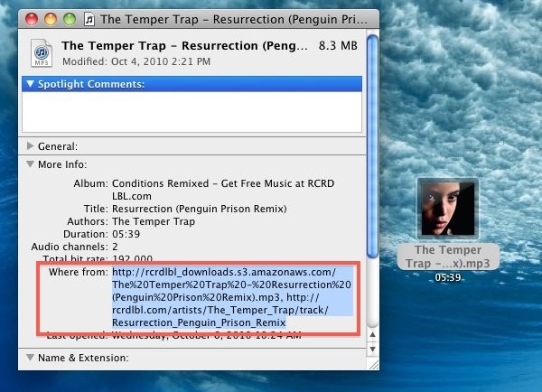Click the window title text in title bar
Viewport: 542px width, 392px height.
pyautogui.click(x=234, y=19)
